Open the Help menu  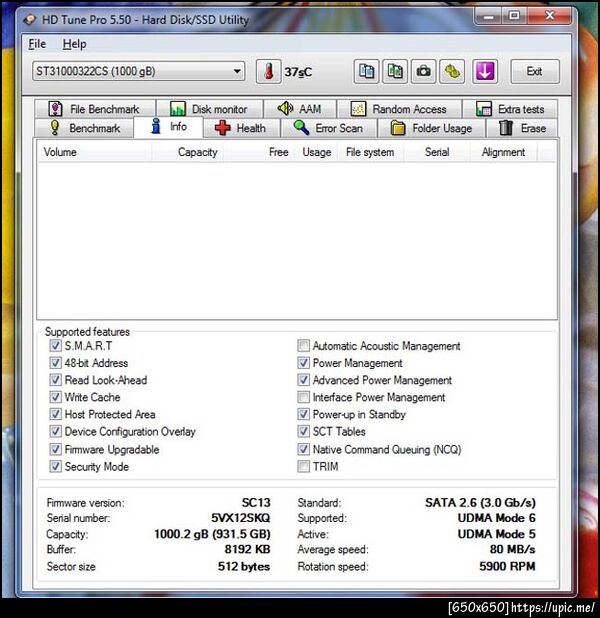click(75, 44)
